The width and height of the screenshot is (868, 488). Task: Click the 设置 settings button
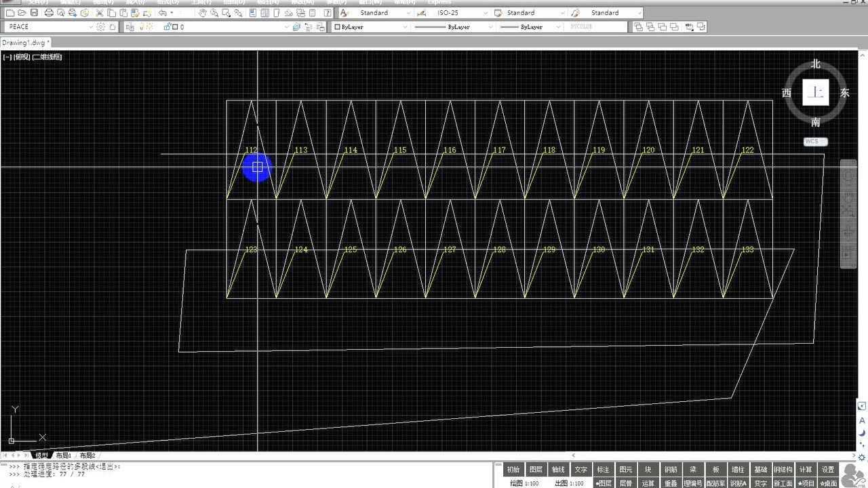click(x=828, y=469)
